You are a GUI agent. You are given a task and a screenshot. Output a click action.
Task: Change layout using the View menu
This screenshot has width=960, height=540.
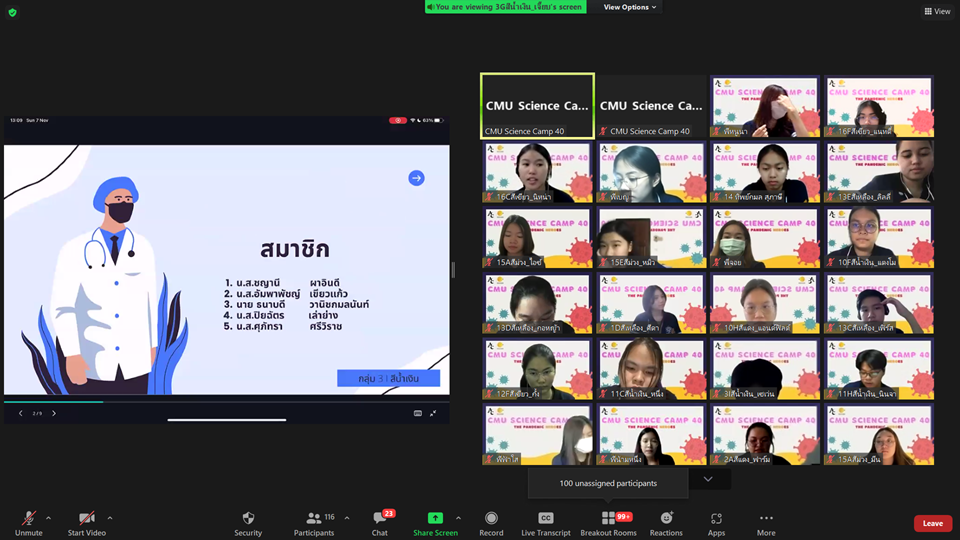coord(937,11)
